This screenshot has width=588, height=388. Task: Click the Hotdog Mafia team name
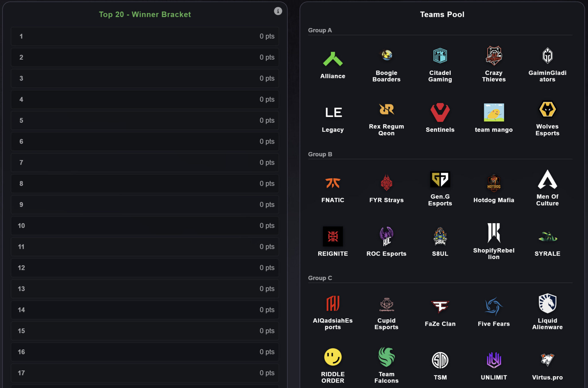(x=494, y=200)
